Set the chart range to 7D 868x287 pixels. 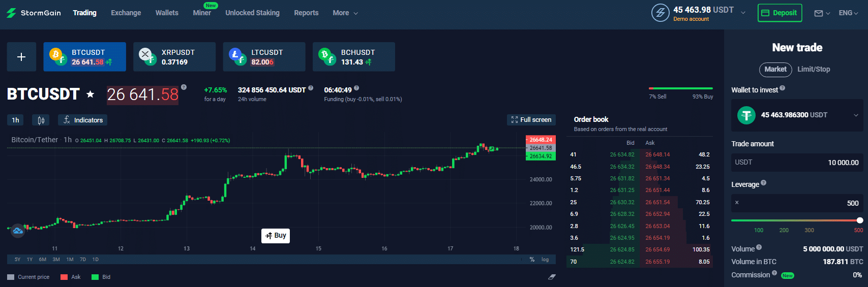[x=83, y=259]
